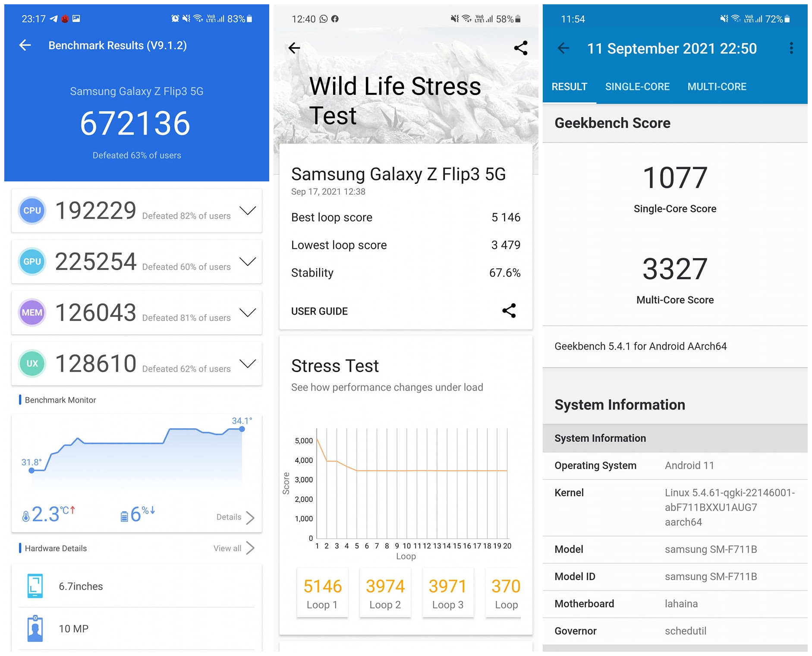Viewport: 812px width, 656px height.
Task: Tap the Model ID samsung SM-F711B row
Action: (x=675, y=577)
